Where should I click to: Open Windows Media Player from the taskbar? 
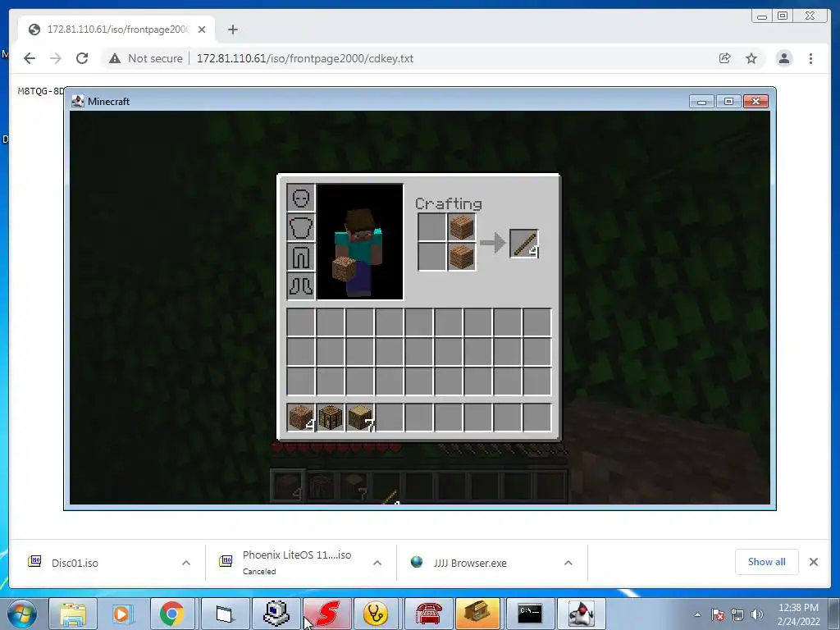(x=121, y=614)
